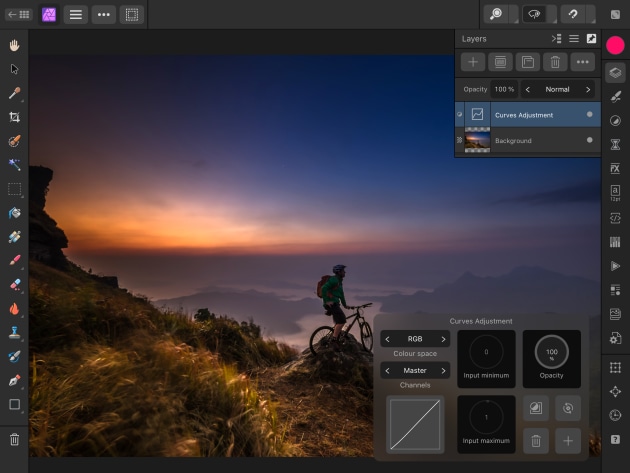This screenshot has height=473, width=630.
Task: Go to previous channel from Master
Action: 387,371
